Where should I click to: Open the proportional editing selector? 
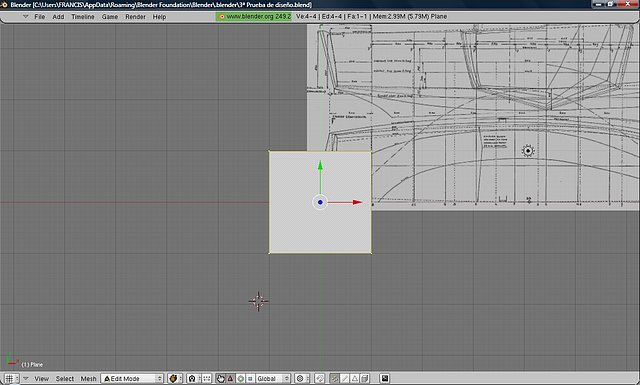(302, 378)
